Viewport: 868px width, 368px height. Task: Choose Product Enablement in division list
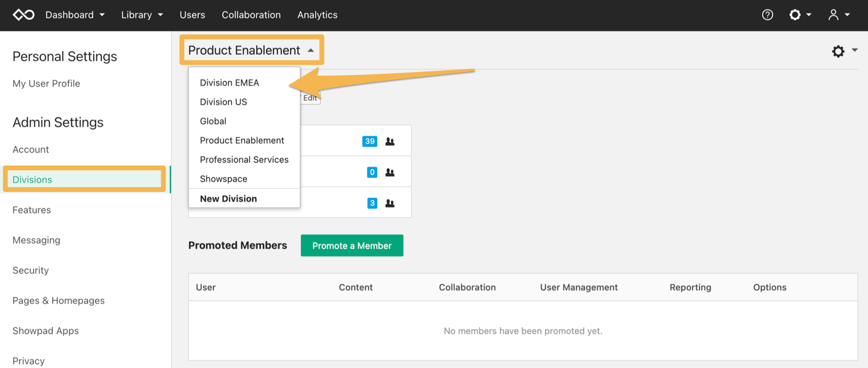244,140
